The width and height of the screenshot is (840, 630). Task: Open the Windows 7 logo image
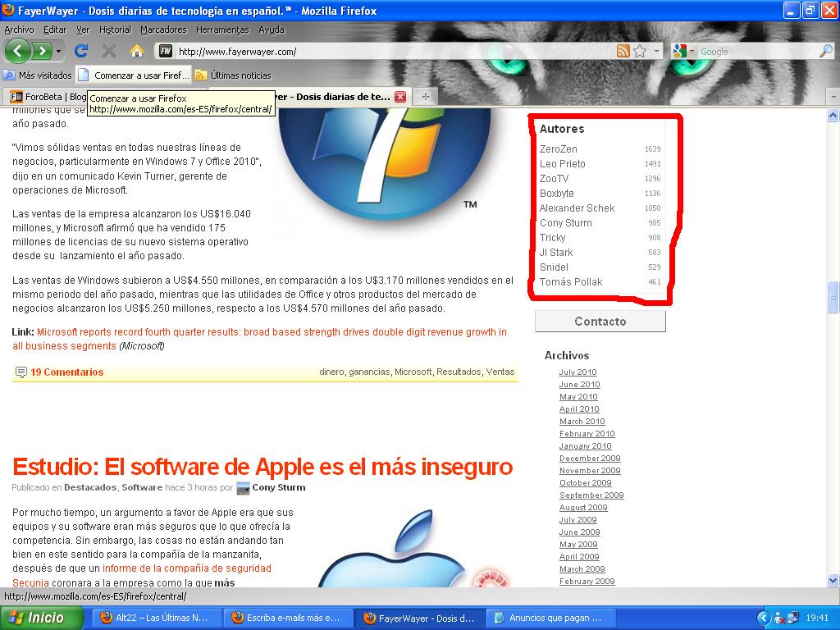tap(385, 163)
